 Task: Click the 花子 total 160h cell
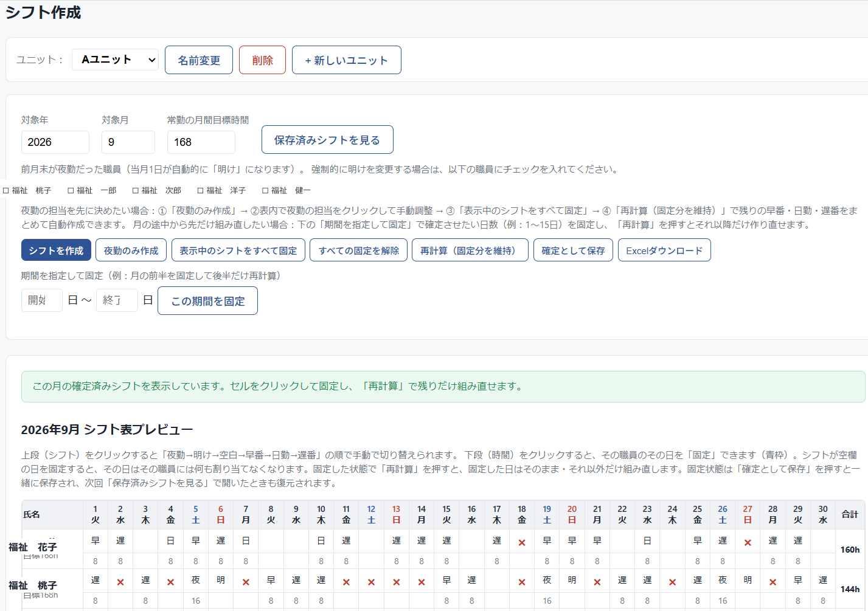click(x=850, y=550)
